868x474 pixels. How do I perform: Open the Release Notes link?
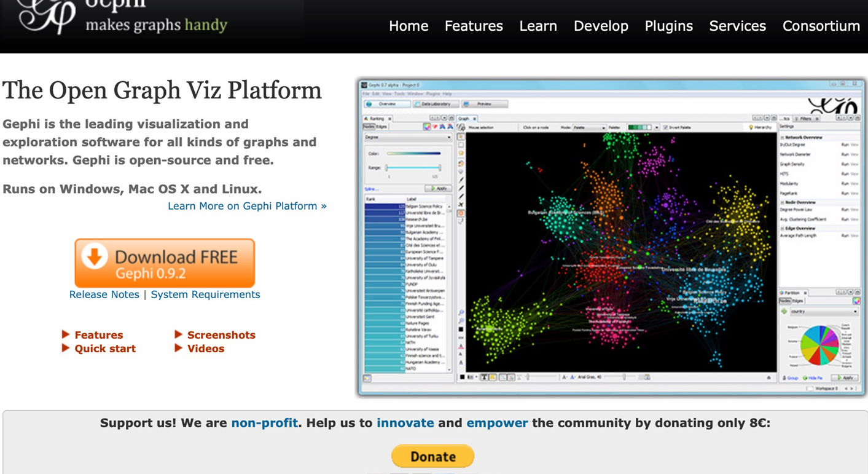pos(104,294)
